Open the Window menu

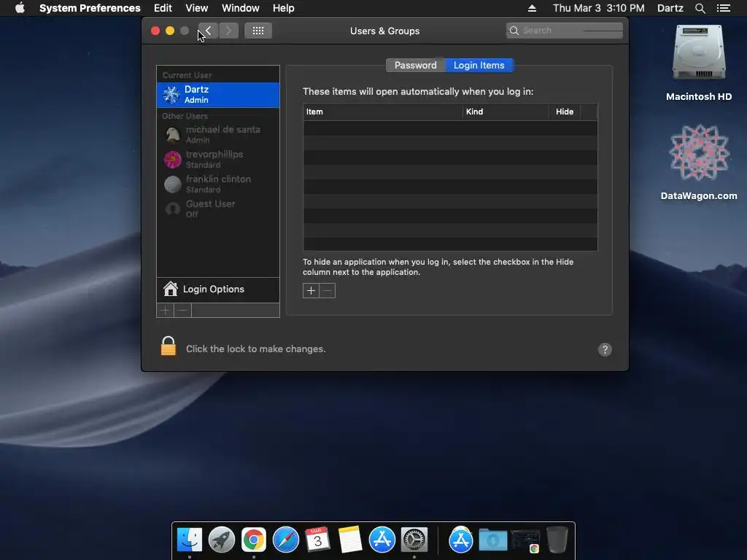pos(241,8)
